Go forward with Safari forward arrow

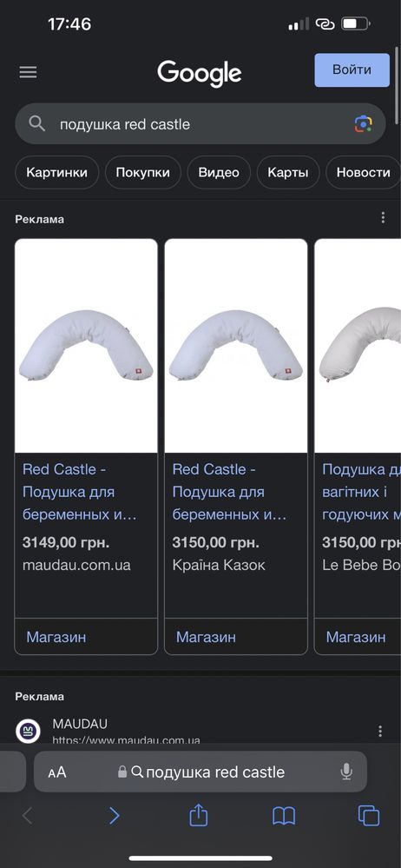(114, 815)
